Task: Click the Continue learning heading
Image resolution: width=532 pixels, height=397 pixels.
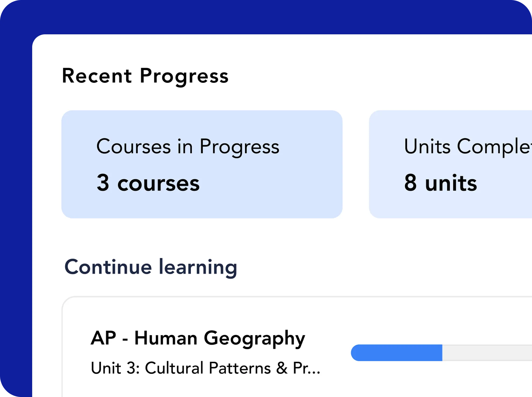Action: click(x=151, y=267)
